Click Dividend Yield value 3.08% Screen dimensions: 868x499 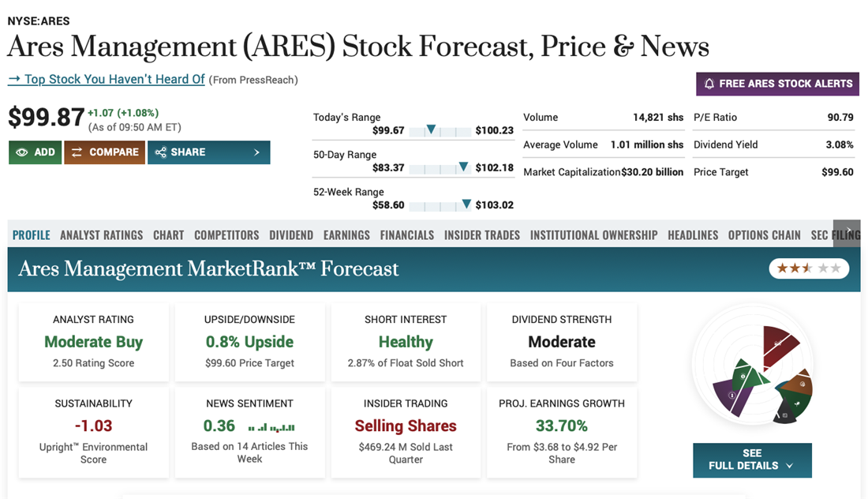[840, 144]
